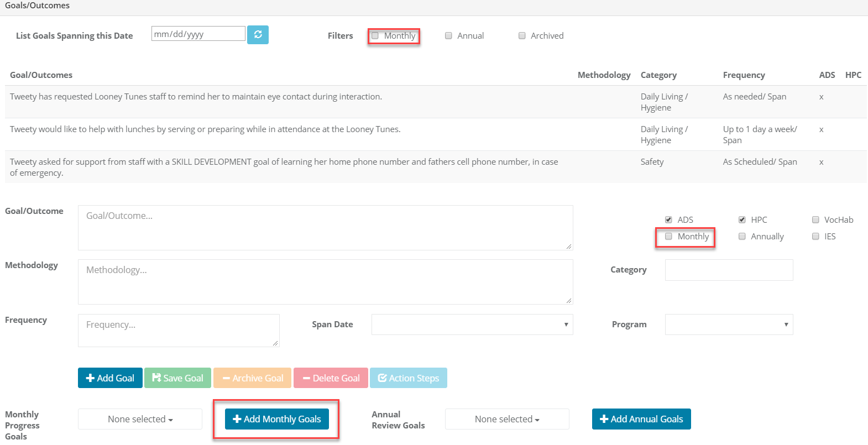
Task: Uncheck the ADS checkbox
Action: pyautogui.click(x=668, y=220)
